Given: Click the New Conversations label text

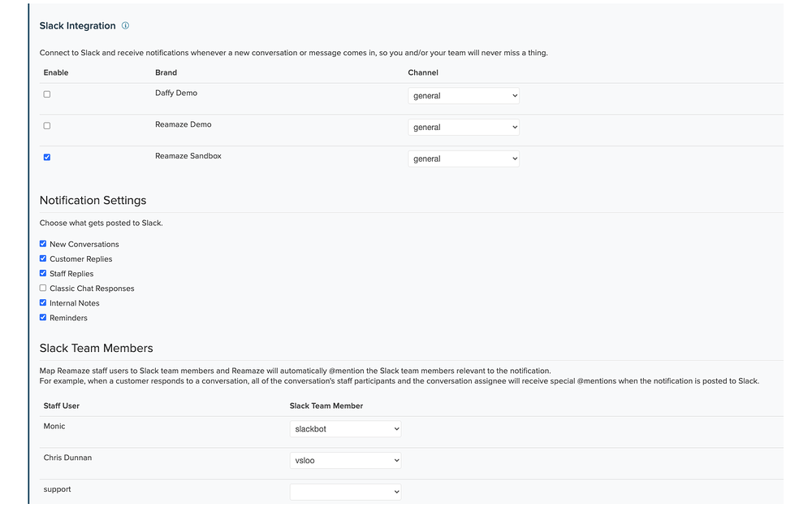Looking at the screenshot, I should point(84,244).
